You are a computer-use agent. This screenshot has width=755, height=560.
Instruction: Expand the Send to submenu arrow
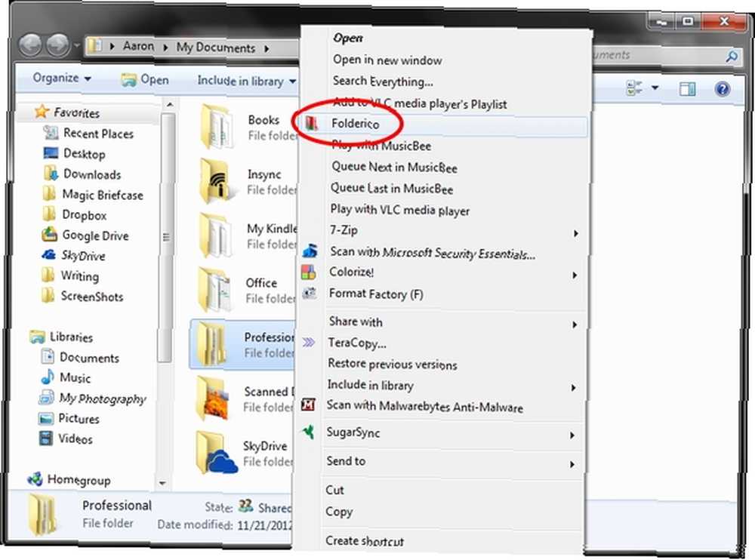tap(572, 465)
